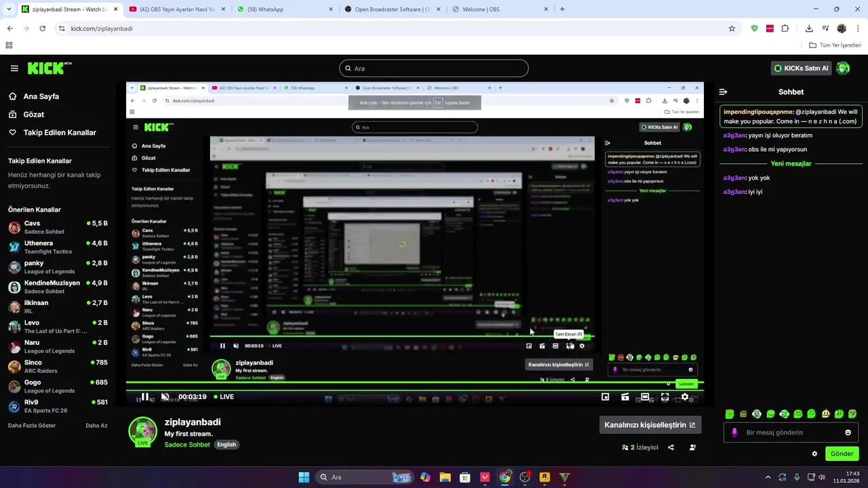The width and height of the screenshot is (868, 488).
Task: Send the chat message with Gönder
Action: tap(842, 453)
